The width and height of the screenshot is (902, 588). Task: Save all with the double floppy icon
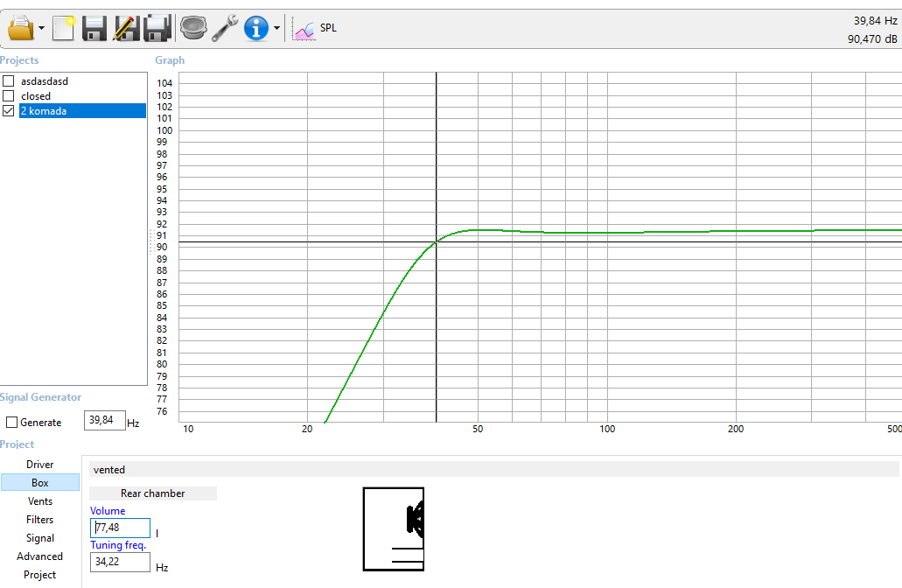click(157, 28)
